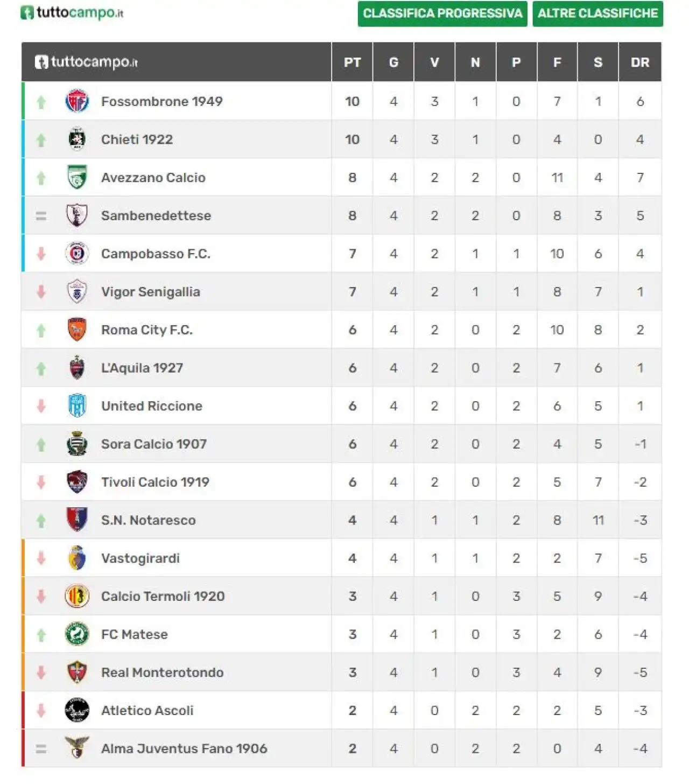Screen dimensions: 689x784
Task: Click the DR column header
Action: click(640, 62)
